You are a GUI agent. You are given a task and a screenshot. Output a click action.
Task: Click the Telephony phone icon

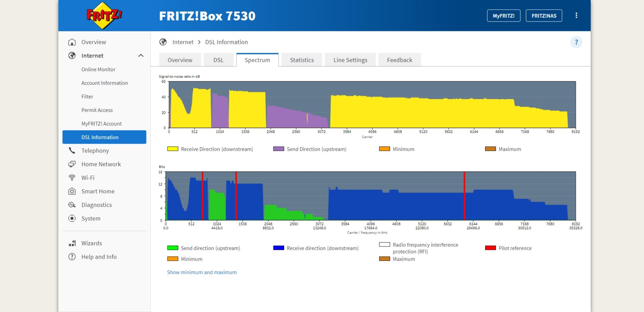(x=72, y=150)
